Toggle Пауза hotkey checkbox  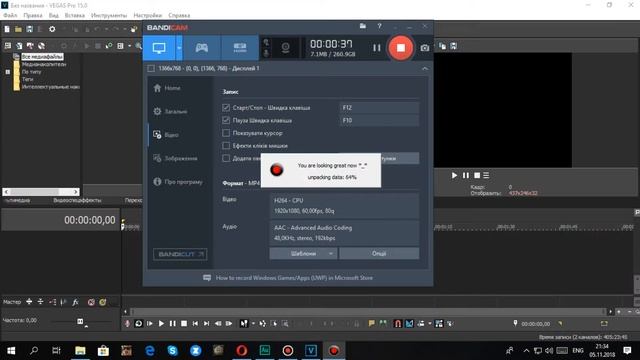pos(226,120)
